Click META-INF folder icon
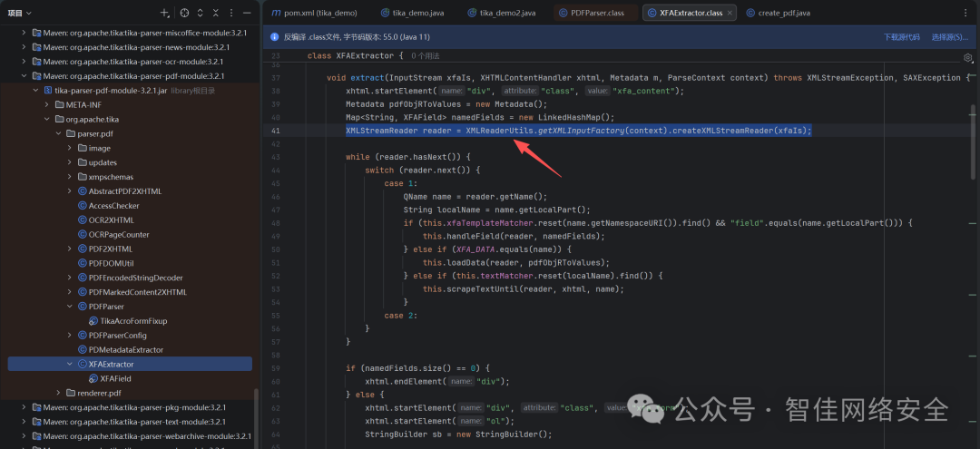 (59, 104)
